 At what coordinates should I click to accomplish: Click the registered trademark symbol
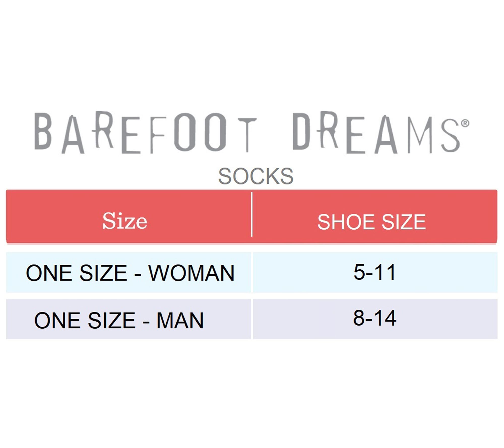465,123
